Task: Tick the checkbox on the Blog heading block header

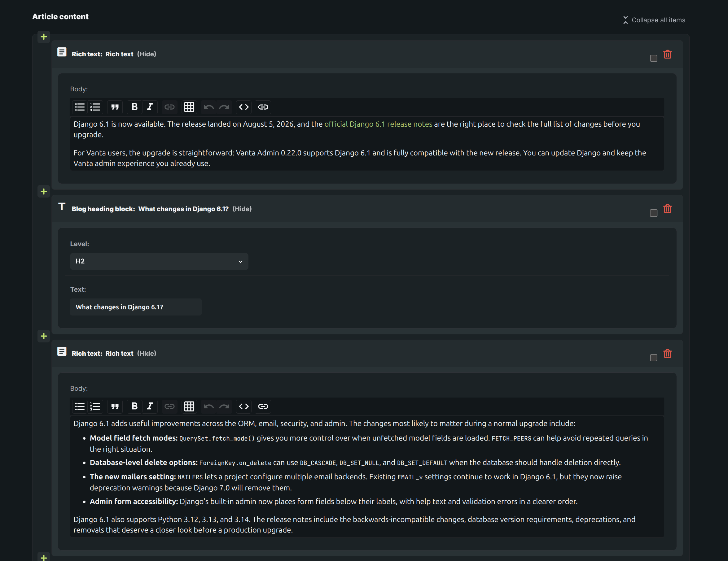Action: coord(653,213)
